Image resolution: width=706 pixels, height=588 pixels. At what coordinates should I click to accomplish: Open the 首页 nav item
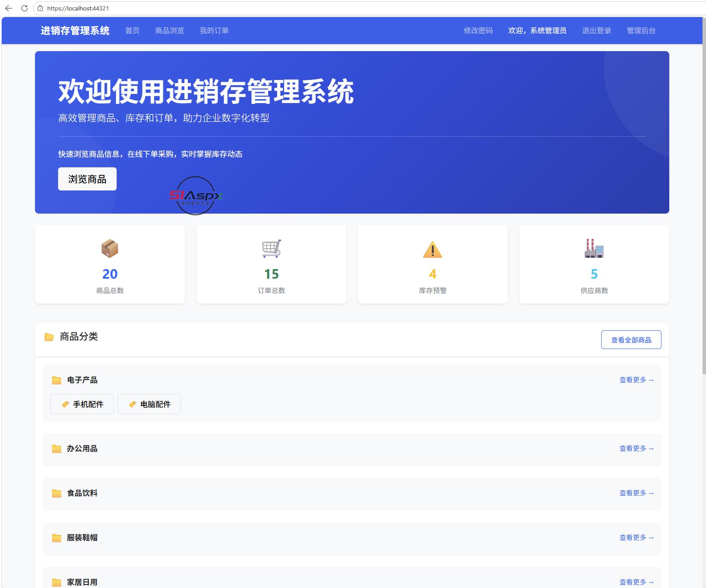[x=132, y=31]
